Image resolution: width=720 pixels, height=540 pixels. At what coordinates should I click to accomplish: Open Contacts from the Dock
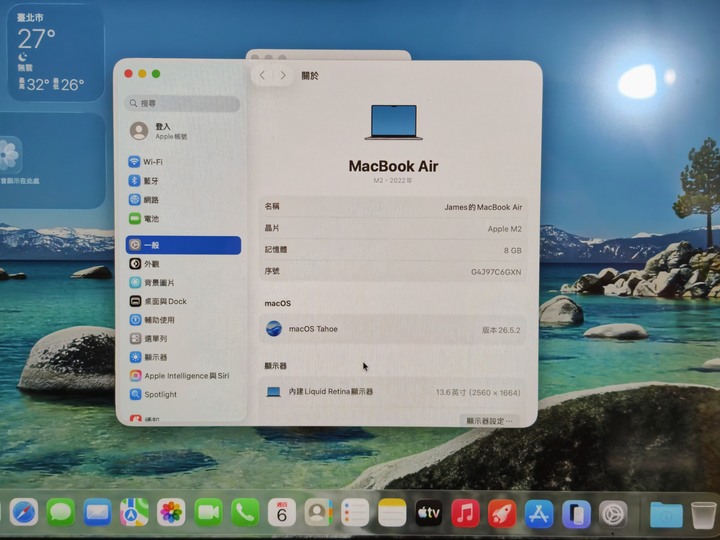point(318,512)
